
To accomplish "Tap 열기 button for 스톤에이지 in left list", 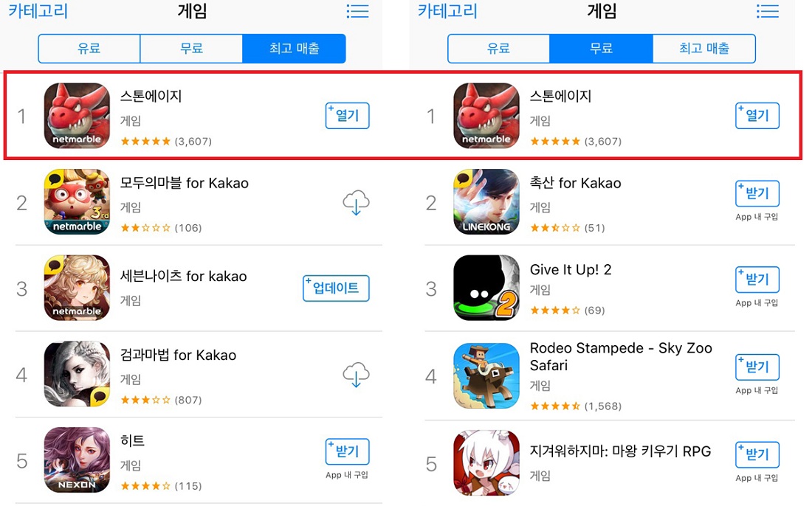I will coord(348,115).
